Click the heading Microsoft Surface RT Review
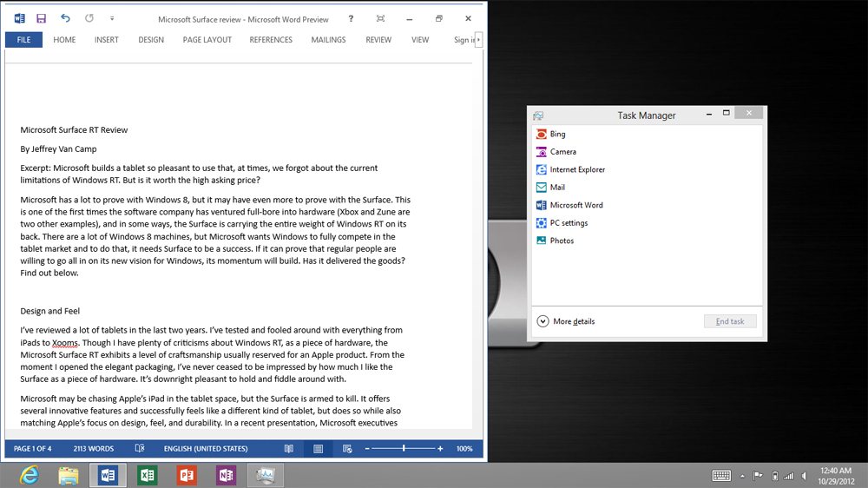The width and height of the screenshot is (868, 488). pos(74,129)
